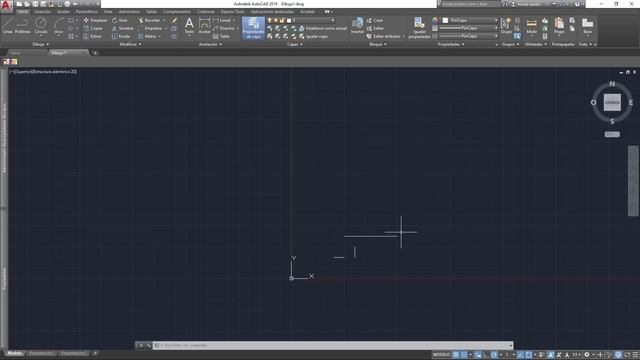The image size is (640, 360).
Task: Click Establecer como actual layer button
Action: [x=323, y=28]
